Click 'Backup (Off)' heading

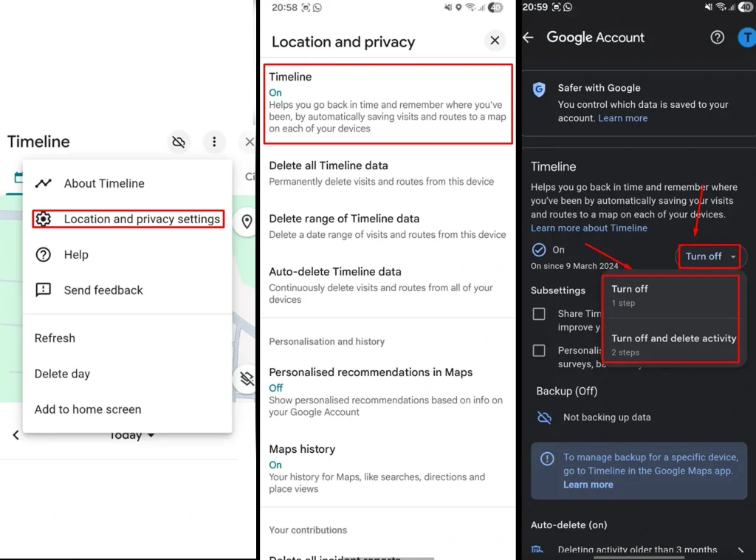point(566,391)
